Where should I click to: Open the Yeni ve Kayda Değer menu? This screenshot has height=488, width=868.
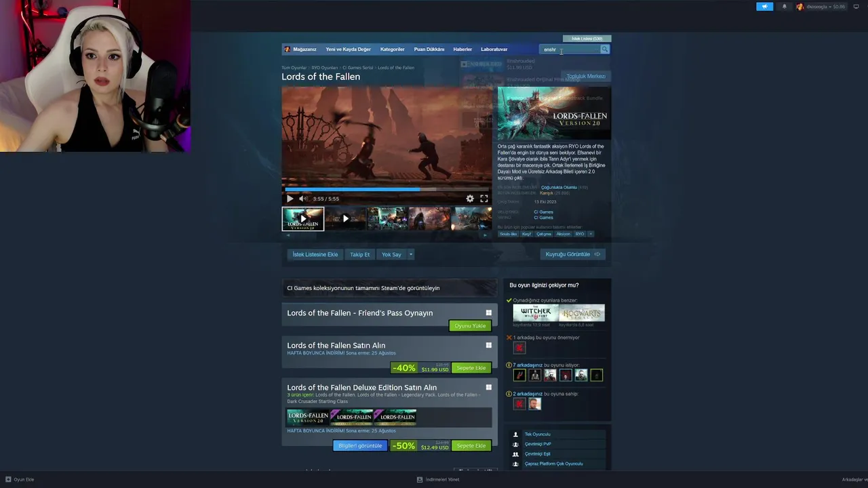(x=348, y=49)
